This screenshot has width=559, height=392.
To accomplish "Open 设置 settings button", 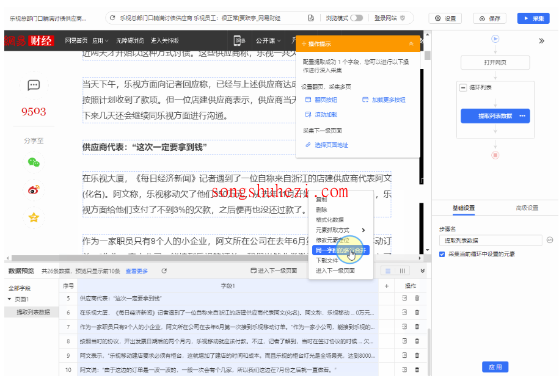I will (x=445, y=18).
